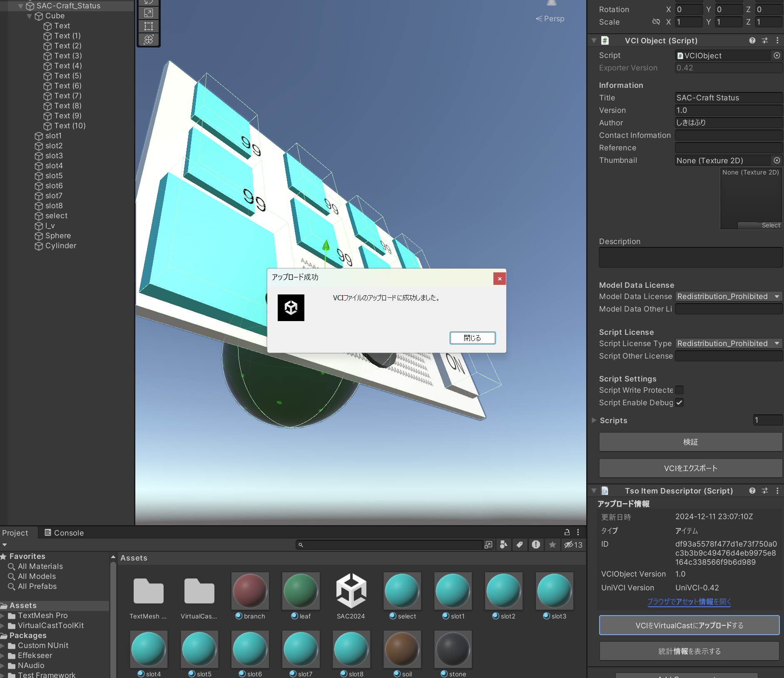Click 統計情報を表示する button
Viewport: 784px width, 678px height.
click(689, 651)
